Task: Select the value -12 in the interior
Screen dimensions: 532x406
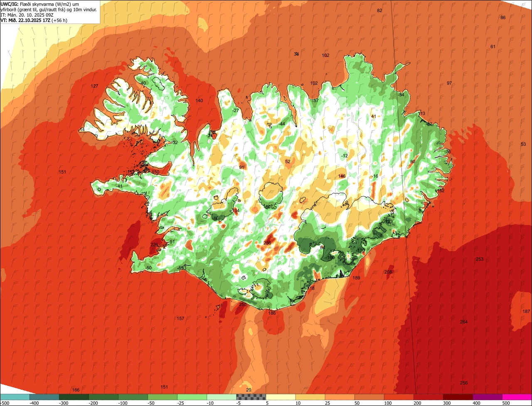Action: click(x=344, y=156)
